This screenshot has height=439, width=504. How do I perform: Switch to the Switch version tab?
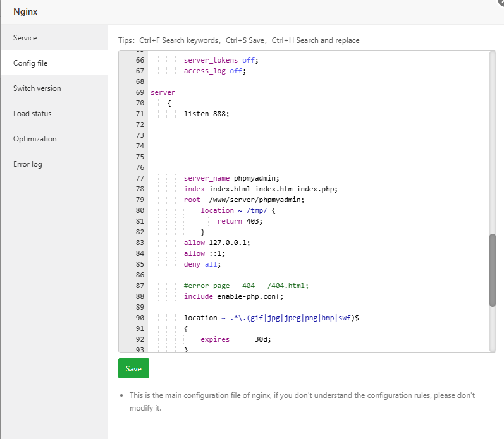(37, 88)
